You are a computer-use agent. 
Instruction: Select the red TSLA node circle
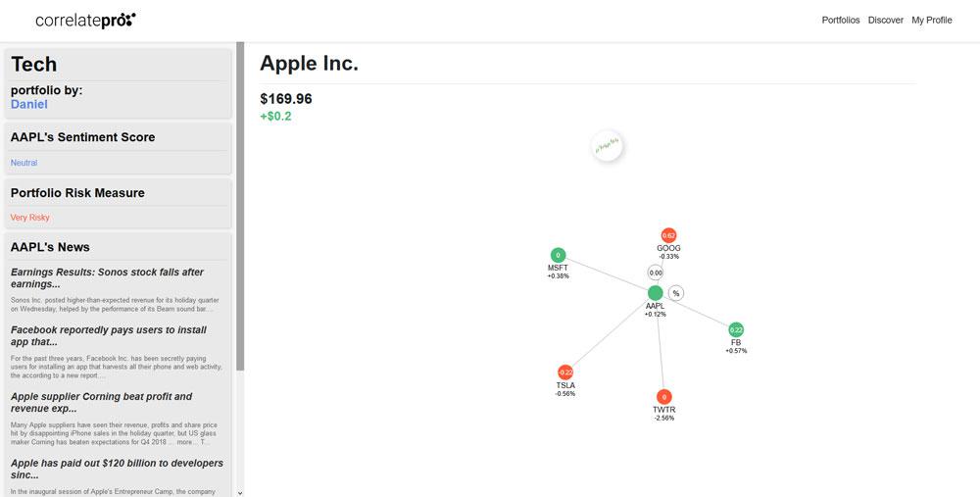(565, 373)
